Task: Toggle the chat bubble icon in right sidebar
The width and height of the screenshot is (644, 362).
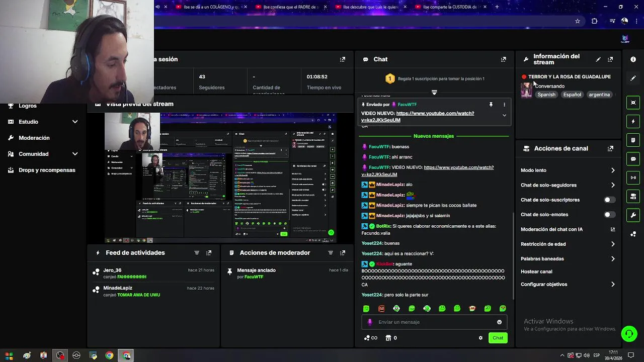Action: point(633,159)
